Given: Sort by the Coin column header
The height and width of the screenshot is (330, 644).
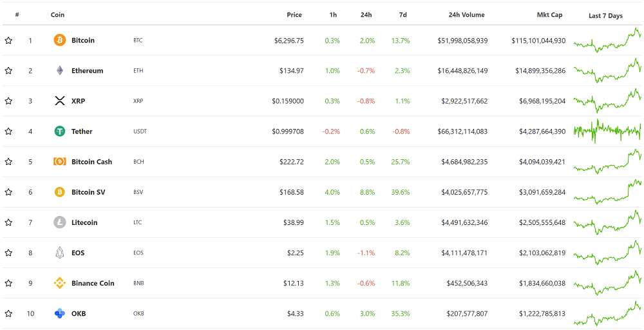Looking at the screenshot, I should [57, 15].
